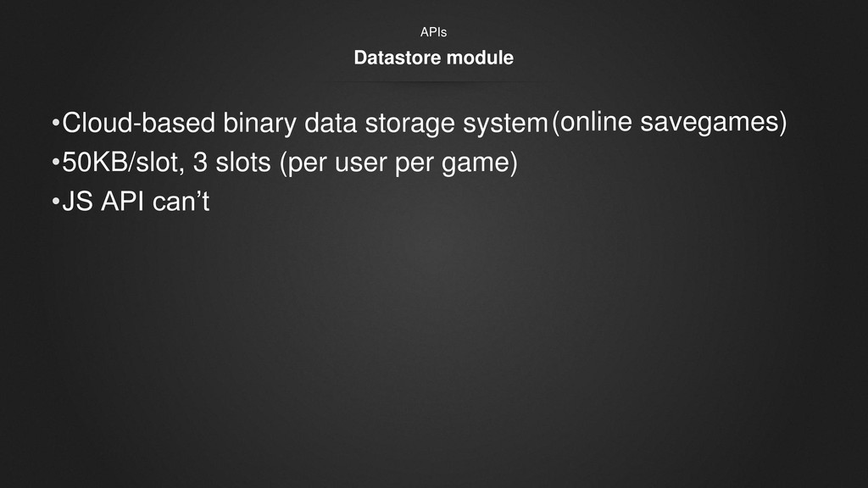The width and height of the screenshot is (868, 488).
Task: Click the bullet dot before "JS API"
Action: coord(55,202)
